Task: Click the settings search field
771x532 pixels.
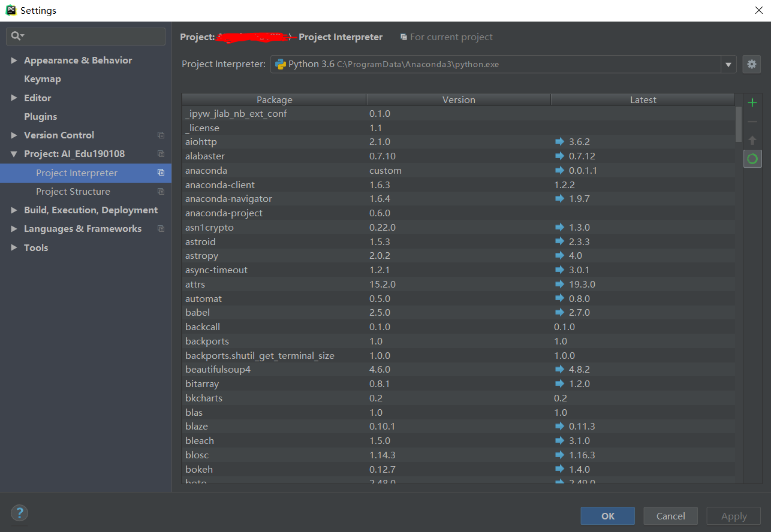Action: click(86, 37)
